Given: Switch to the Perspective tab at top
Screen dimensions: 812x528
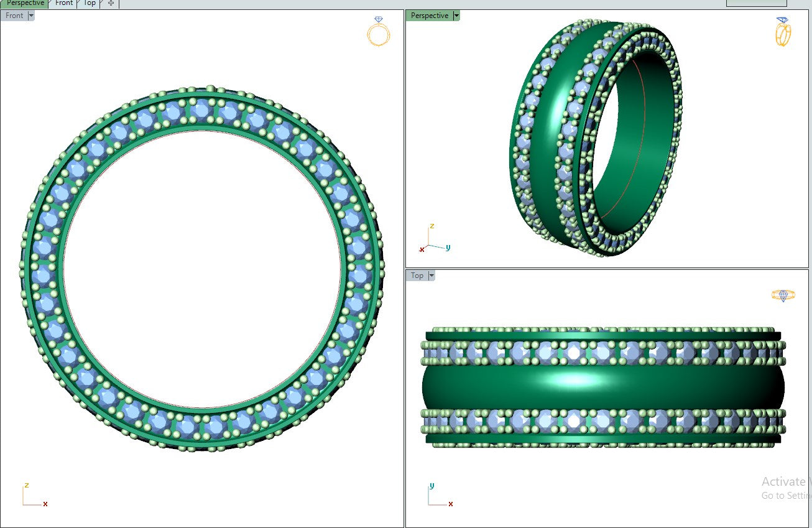Looking at the screenshot, I should [25, 3].
